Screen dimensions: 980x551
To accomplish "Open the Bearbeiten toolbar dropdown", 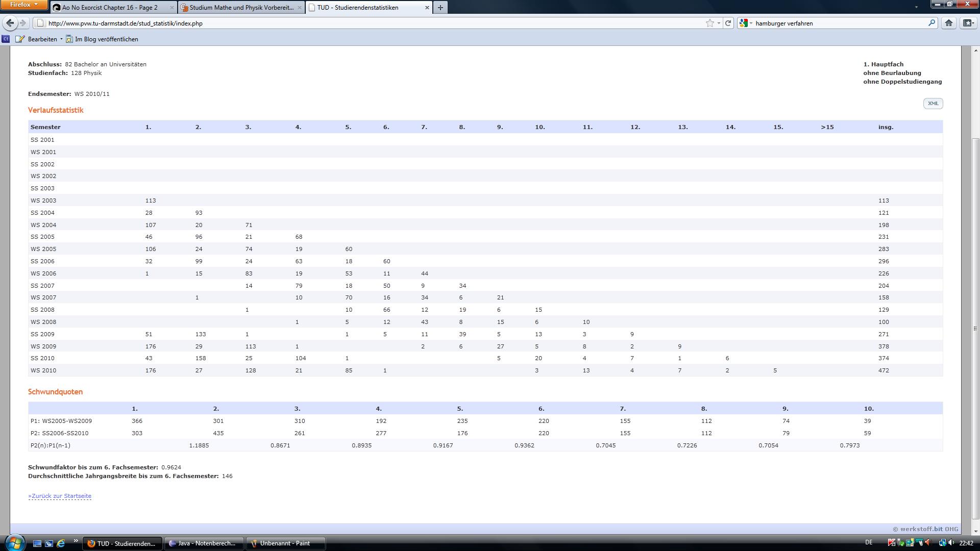I will point(61,39).
